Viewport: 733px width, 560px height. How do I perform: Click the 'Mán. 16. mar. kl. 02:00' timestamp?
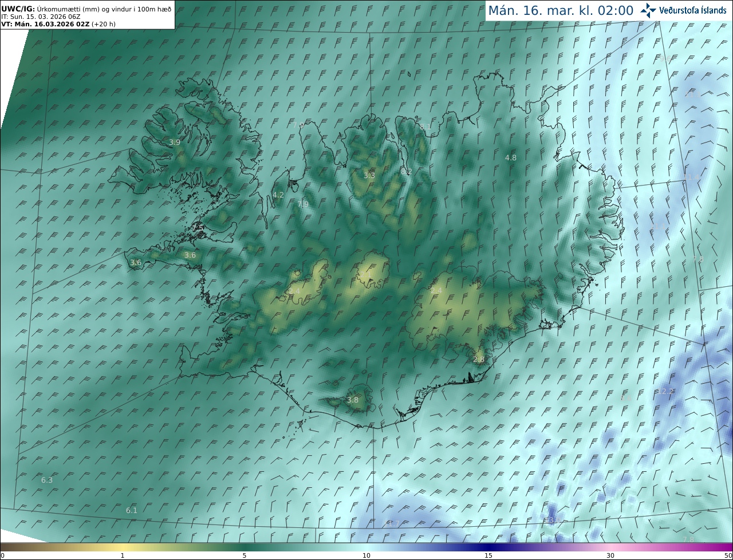(561, 10)
